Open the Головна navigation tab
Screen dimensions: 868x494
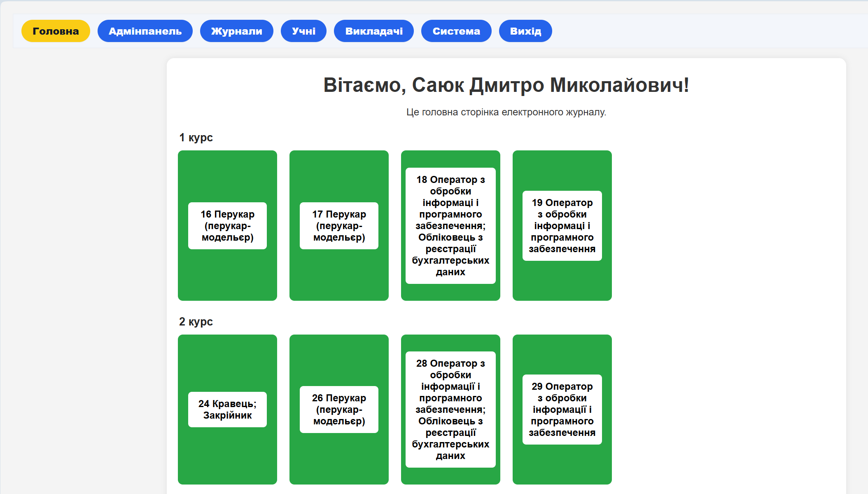[56, 31]
